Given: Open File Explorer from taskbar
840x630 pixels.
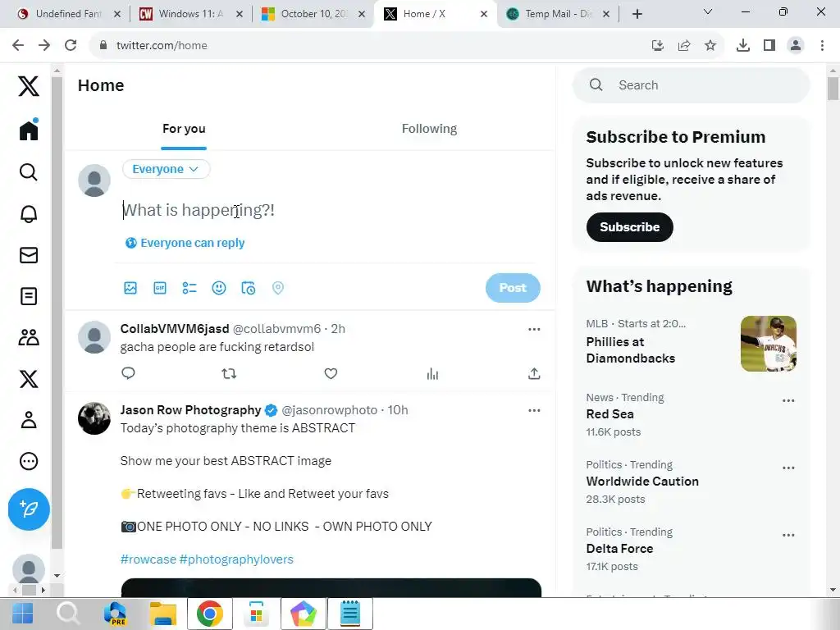Looking at the screenshot, I should 163,614.
